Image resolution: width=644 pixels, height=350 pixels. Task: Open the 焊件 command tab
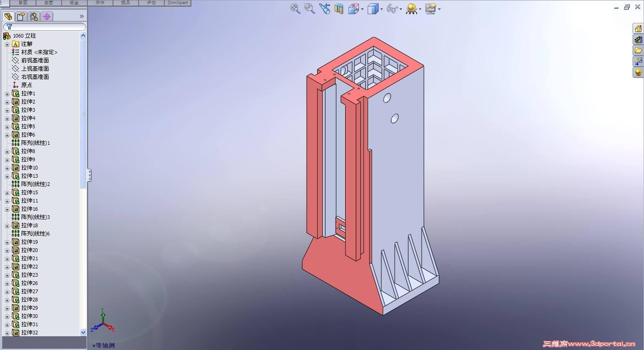100,3
